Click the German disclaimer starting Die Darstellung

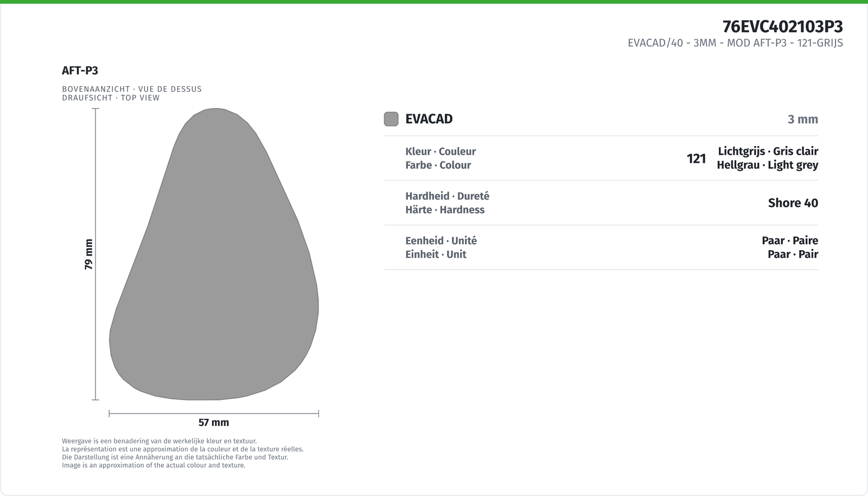175,457
